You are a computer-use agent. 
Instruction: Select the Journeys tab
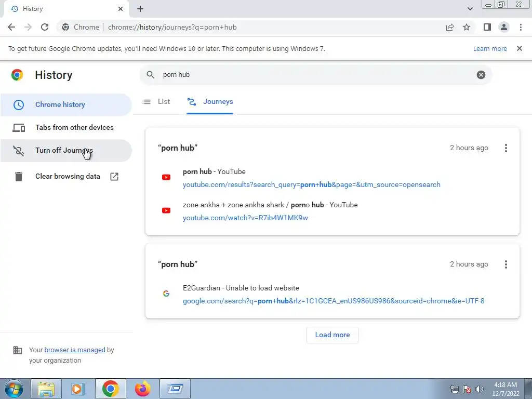pyautogui.click(x=210, y=101)
